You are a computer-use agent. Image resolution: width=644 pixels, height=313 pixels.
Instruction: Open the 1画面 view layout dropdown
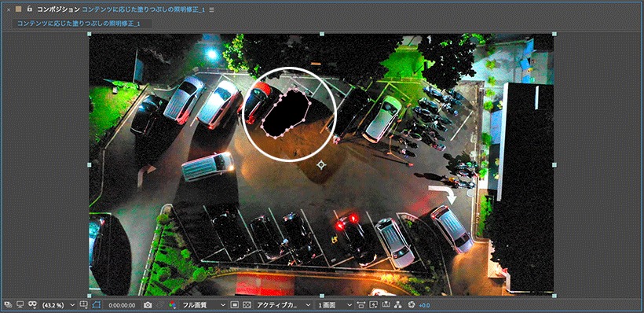click(x=335, y=305)
